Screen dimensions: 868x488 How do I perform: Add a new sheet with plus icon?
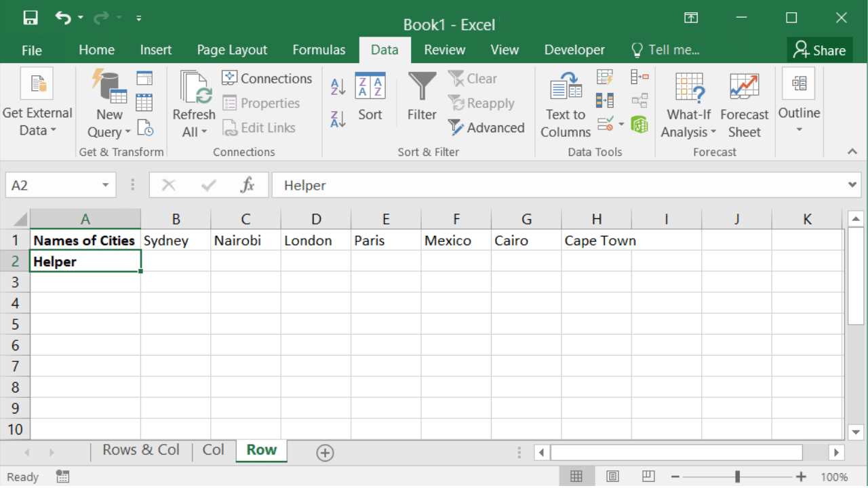point(325,453)
